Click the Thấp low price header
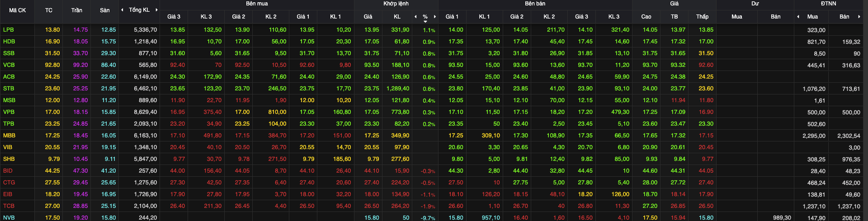868x221 pixels. (703, 17)
